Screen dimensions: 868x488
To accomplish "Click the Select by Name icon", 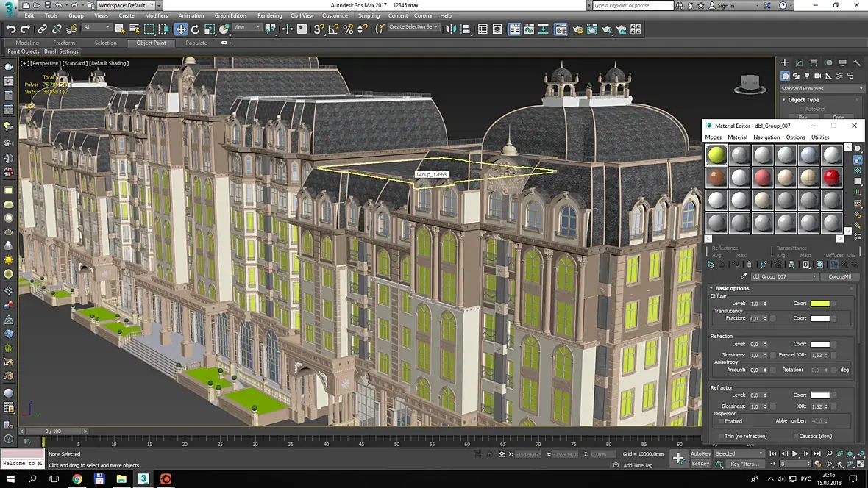I will [x=135, y=29].
